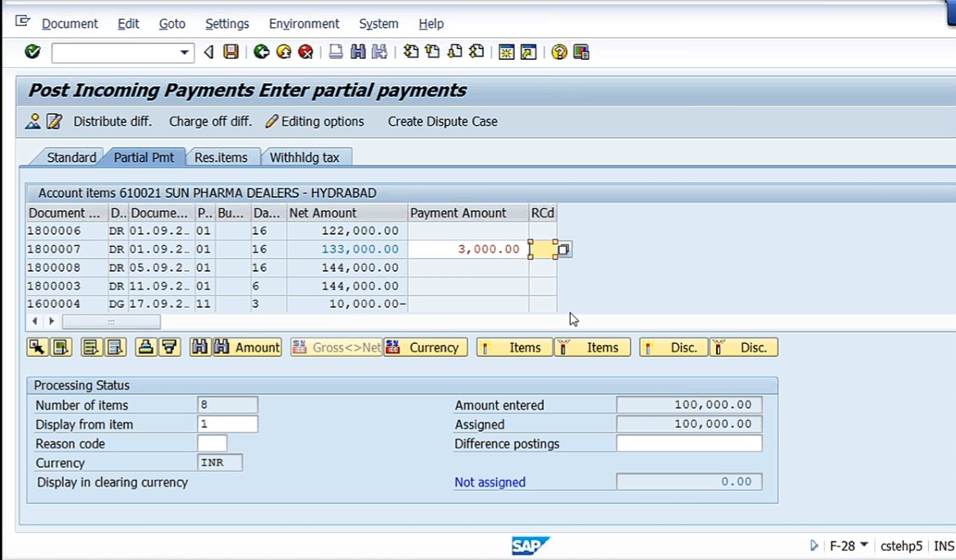The width and height of the screenshot is (956, 560).
Task: Click the Print icon in top toolbar
Action: tap(335, 52)
